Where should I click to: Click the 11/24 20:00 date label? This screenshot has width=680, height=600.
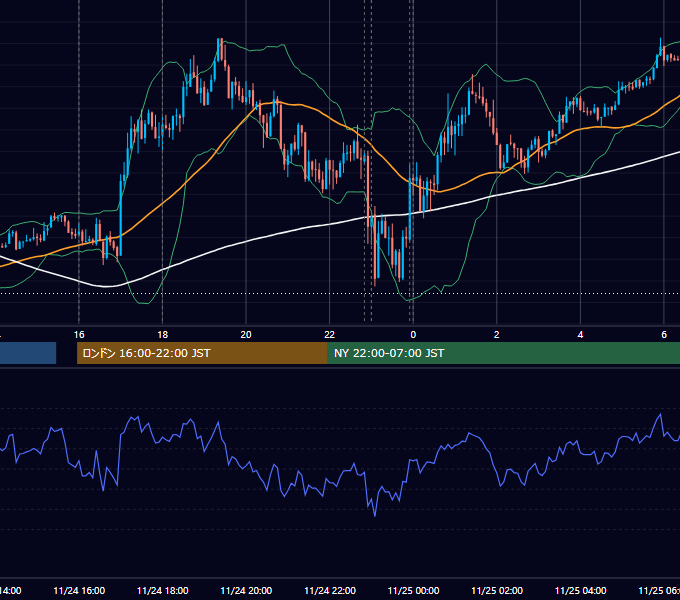[246, 590]
